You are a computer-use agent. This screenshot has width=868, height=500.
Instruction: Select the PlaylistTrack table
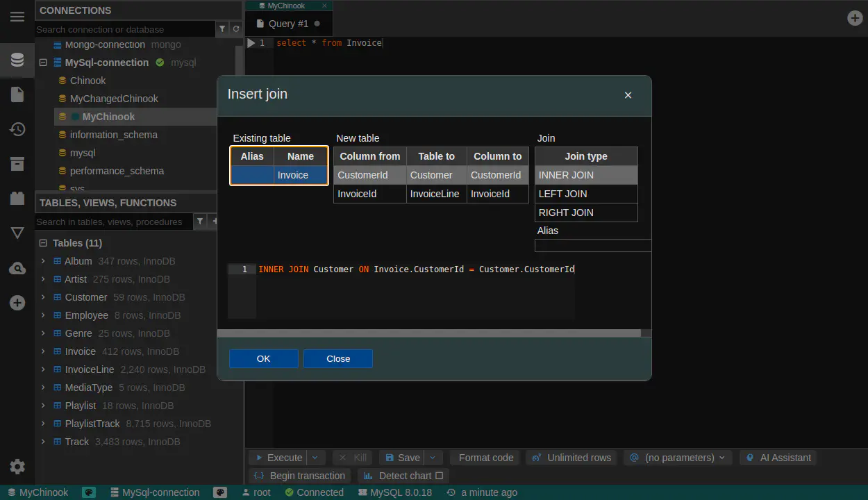click(x=92, y=424)
